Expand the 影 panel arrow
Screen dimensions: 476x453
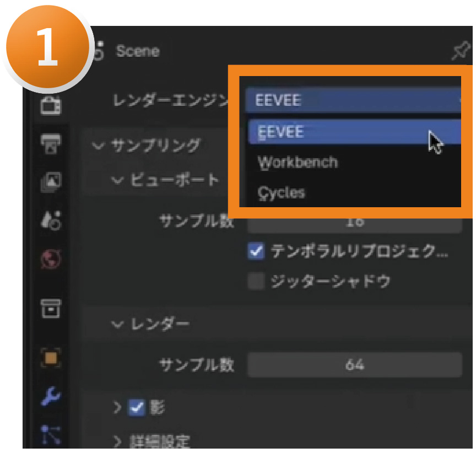click(x=117, y=407)
